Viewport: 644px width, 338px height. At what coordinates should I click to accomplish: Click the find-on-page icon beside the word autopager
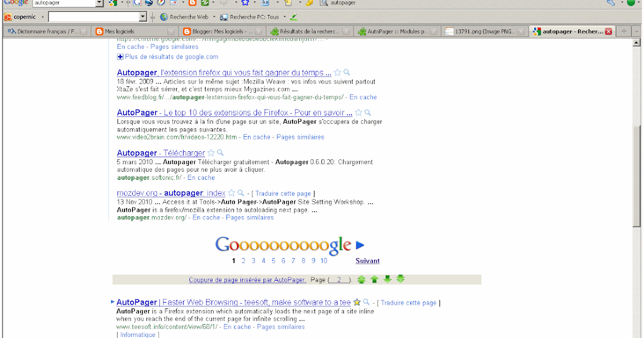324,3
